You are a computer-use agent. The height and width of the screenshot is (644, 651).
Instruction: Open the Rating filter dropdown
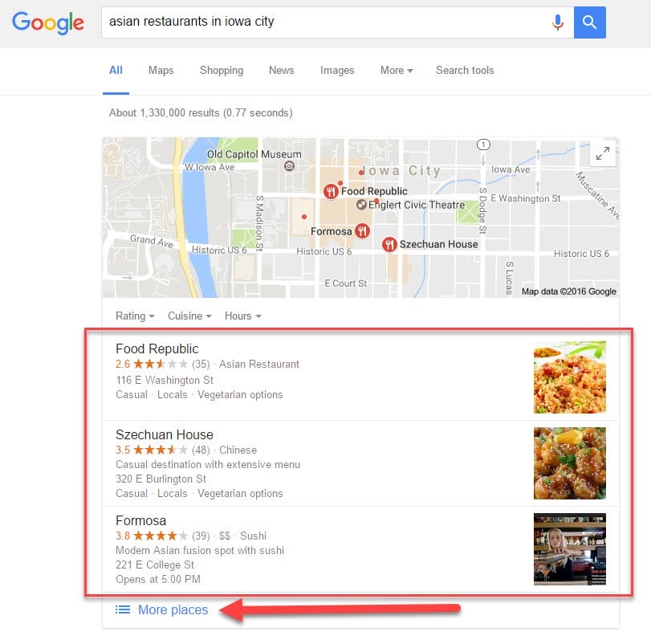click(135, 316)
